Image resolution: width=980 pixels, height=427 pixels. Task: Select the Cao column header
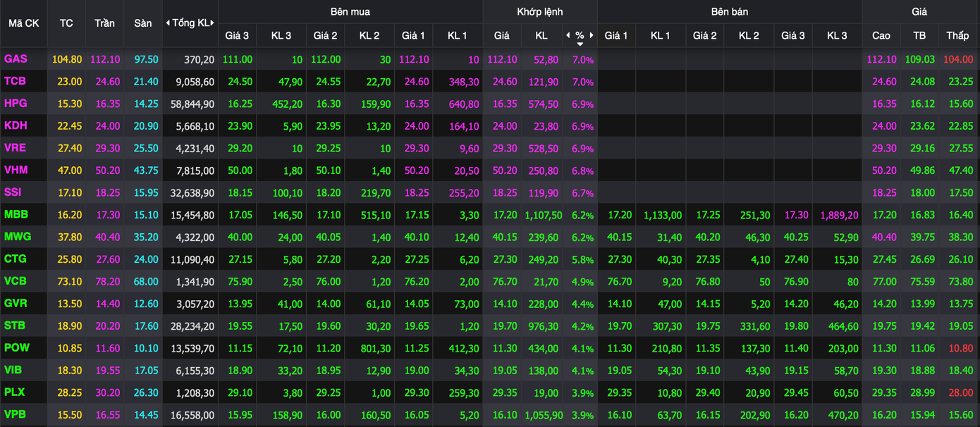[x=881, y=35]
